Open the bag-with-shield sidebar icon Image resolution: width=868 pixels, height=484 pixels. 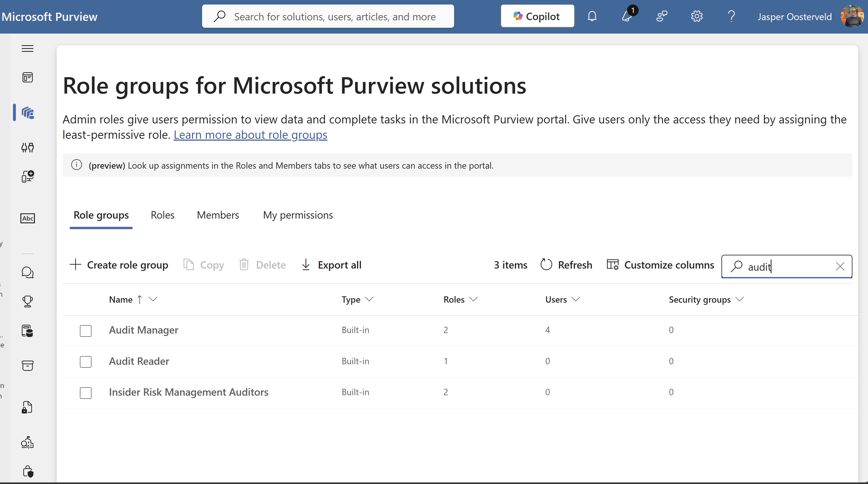point(28,471)
